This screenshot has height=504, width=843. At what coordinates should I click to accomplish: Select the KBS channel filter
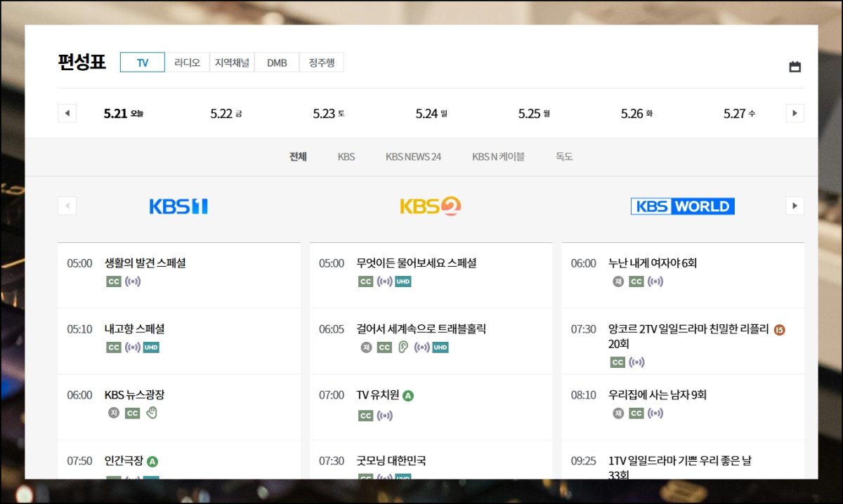click(346, 157)
